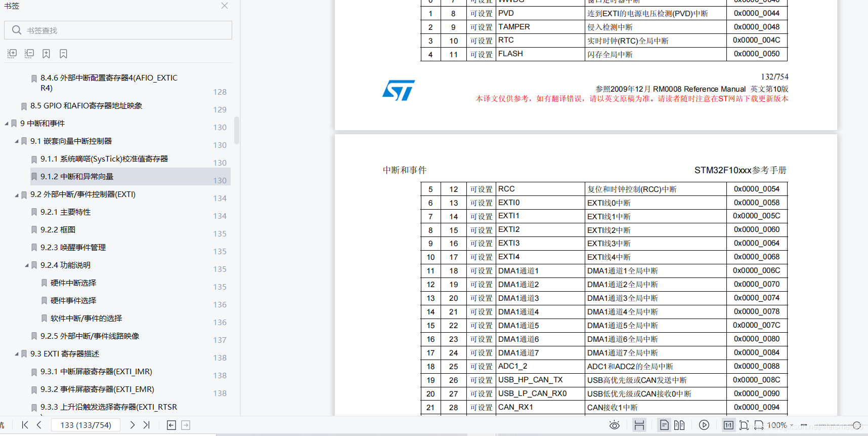This screenshot has width=868, height=436.
Task: Collapse section 9.2 外部中断/事件控制器
Action: click(x=17, y=194)
